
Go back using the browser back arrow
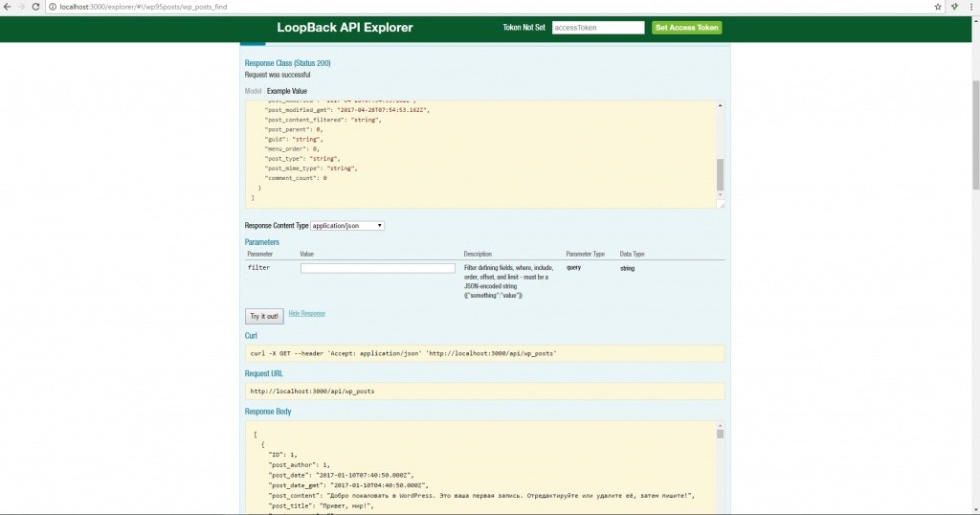(7, 7)
